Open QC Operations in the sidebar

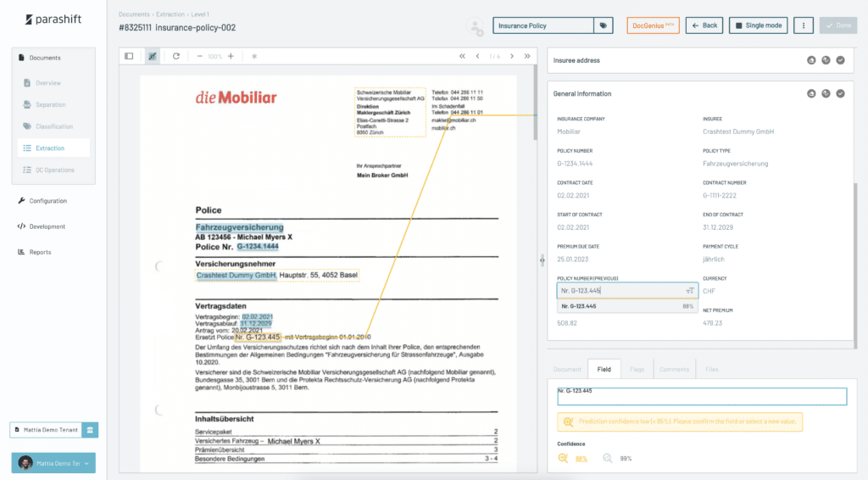pos(55,170)
